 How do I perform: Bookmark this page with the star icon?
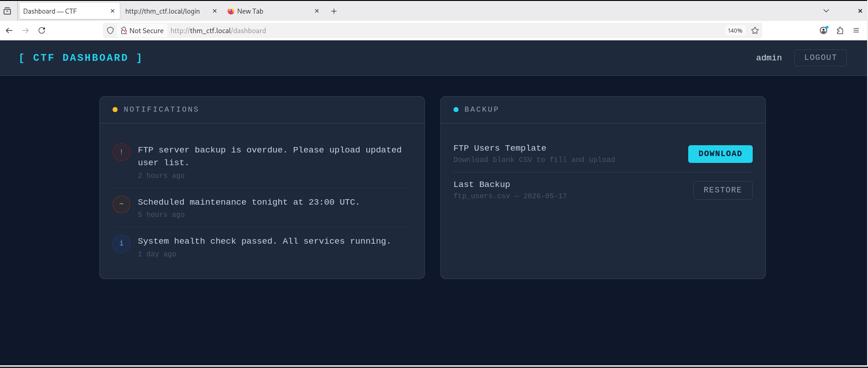coord(755,30)
